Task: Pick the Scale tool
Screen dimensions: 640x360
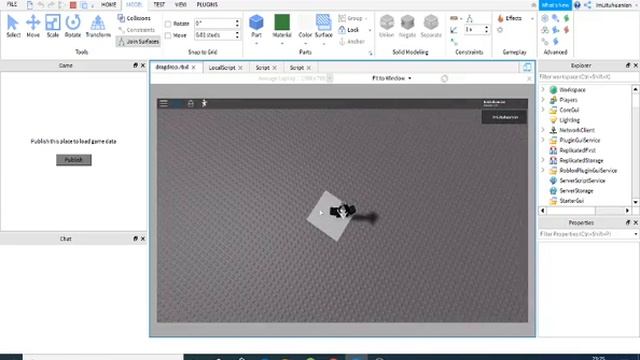Action: point(53,26)
